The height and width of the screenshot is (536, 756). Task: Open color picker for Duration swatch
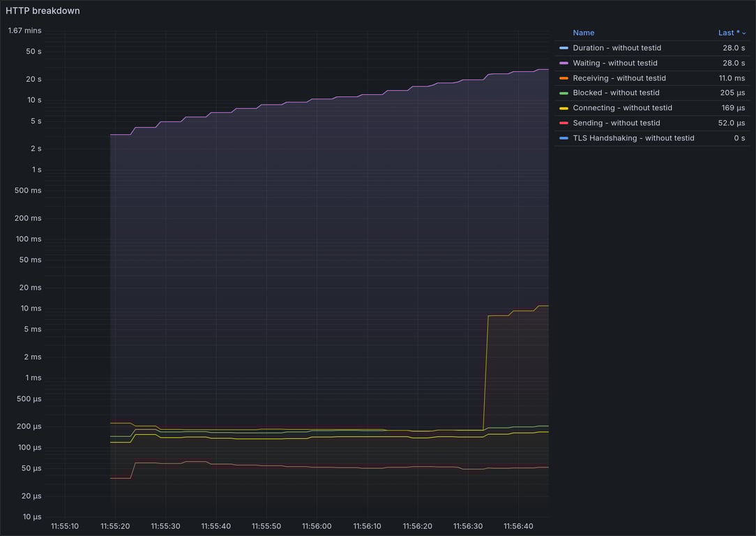[563, 47]
